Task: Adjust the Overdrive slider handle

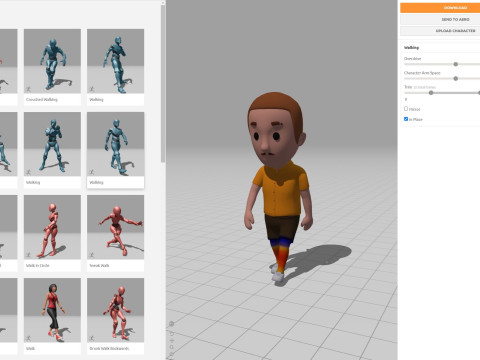Action: pyautogui.click(x=456, y=64)
